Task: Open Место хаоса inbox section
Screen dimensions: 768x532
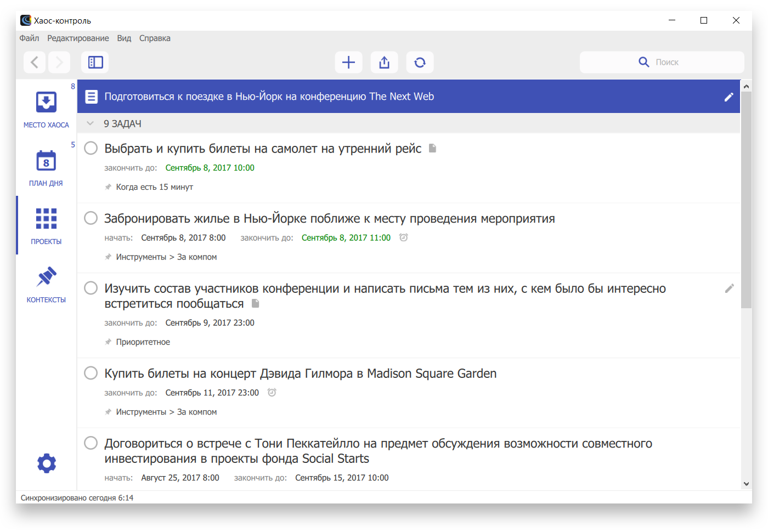Action: pos(46,109)
